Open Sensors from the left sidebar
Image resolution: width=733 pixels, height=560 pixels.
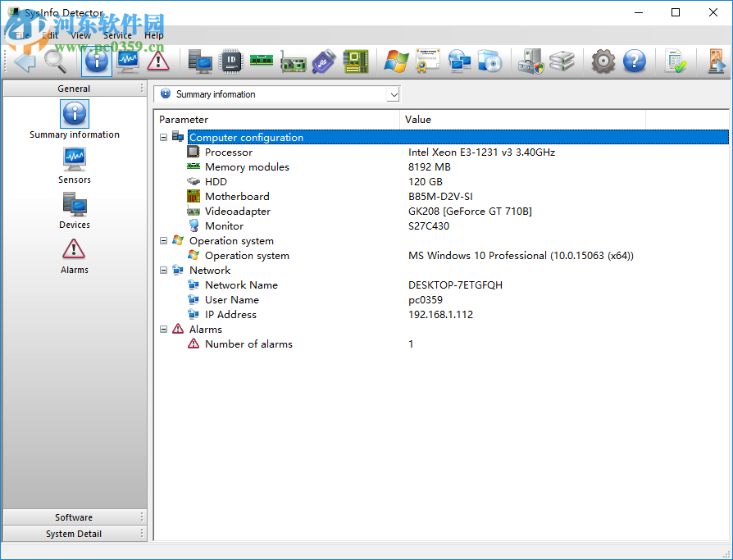(75, 165)
